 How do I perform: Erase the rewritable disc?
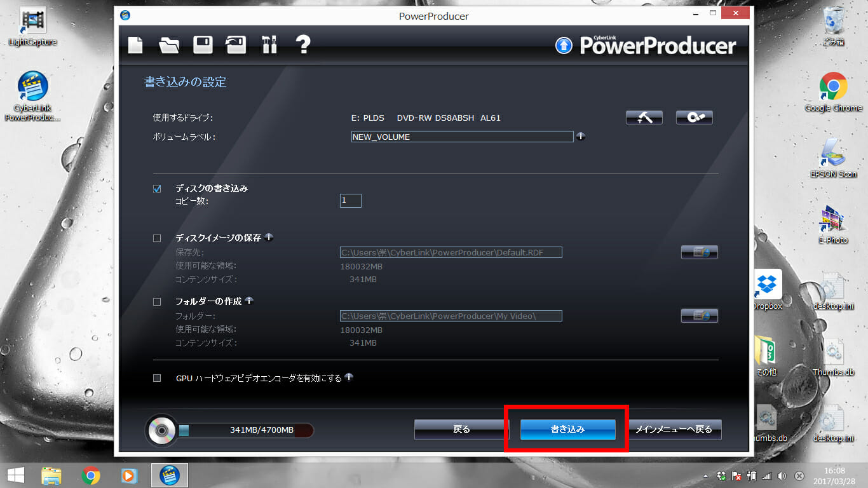(694, 117)
